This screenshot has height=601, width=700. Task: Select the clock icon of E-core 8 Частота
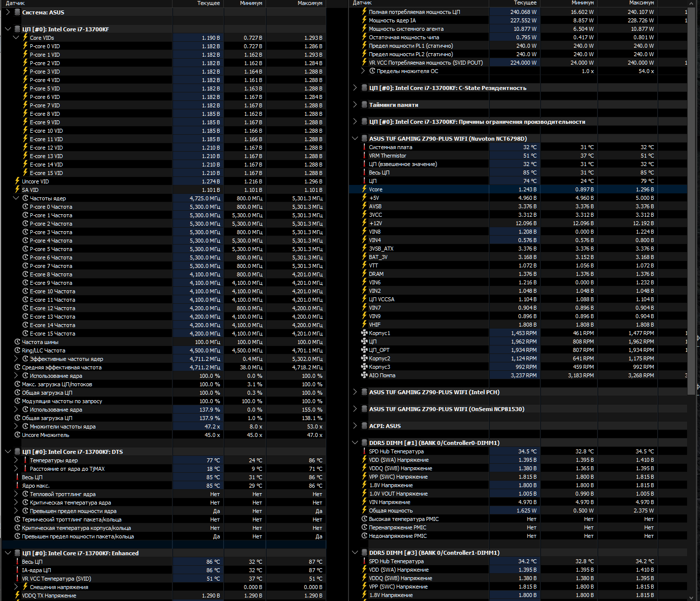25,274
